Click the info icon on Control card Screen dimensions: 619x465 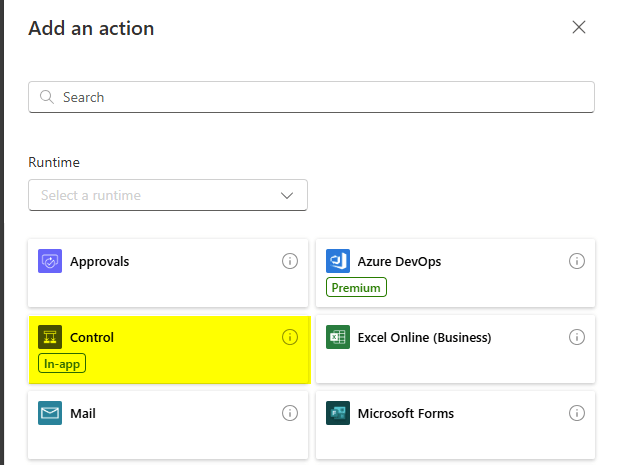(290, 338)
